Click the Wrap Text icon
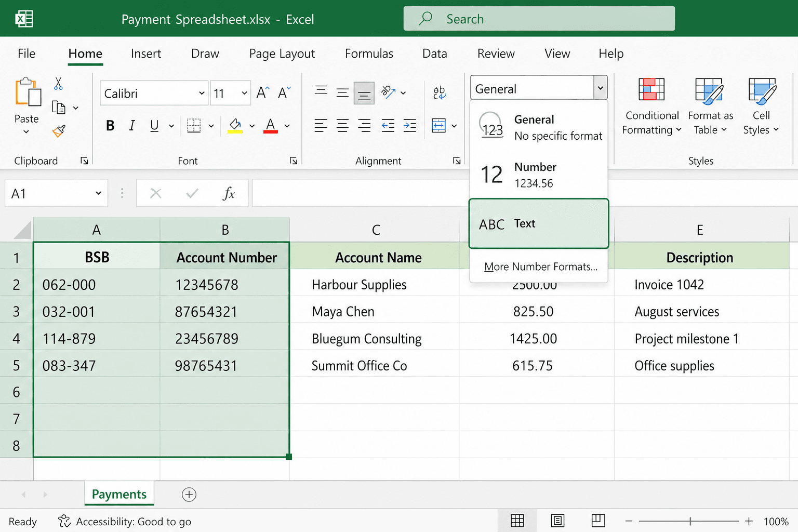 tap(439, 93)
